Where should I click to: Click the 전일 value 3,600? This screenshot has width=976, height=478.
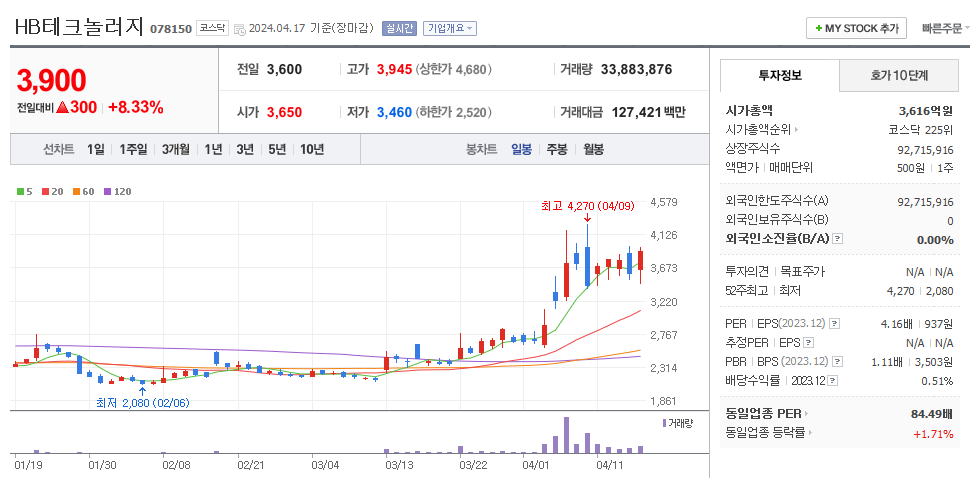tap(284, 69)
